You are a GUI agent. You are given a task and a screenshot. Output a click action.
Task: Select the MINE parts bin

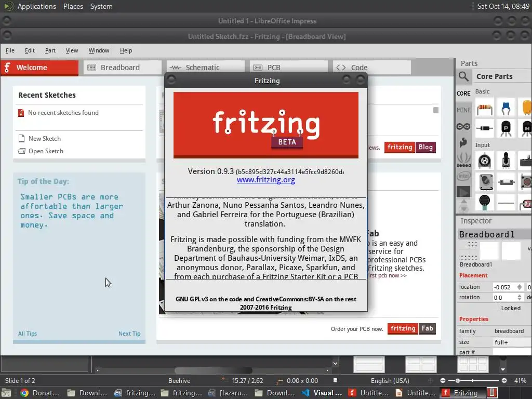pyautogui.click(x=463, y=110)
